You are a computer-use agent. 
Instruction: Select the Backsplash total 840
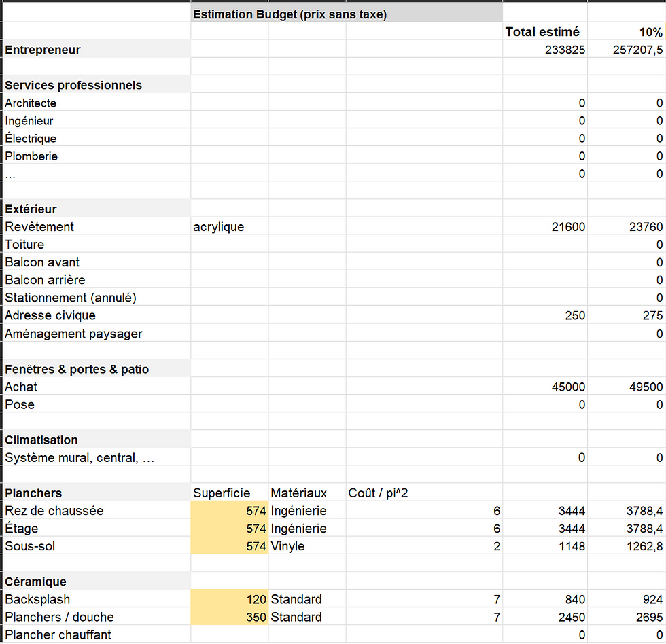tap(545, 599)
